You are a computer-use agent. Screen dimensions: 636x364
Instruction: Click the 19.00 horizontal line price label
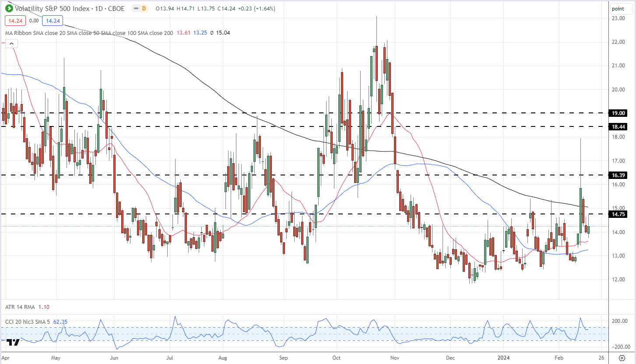coord(618,113)
